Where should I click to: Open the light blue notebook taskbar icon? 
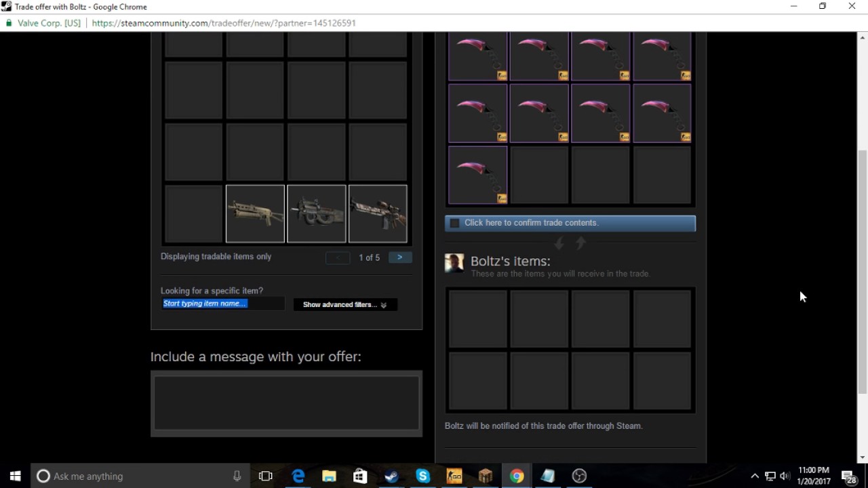(x=548, y=476)
